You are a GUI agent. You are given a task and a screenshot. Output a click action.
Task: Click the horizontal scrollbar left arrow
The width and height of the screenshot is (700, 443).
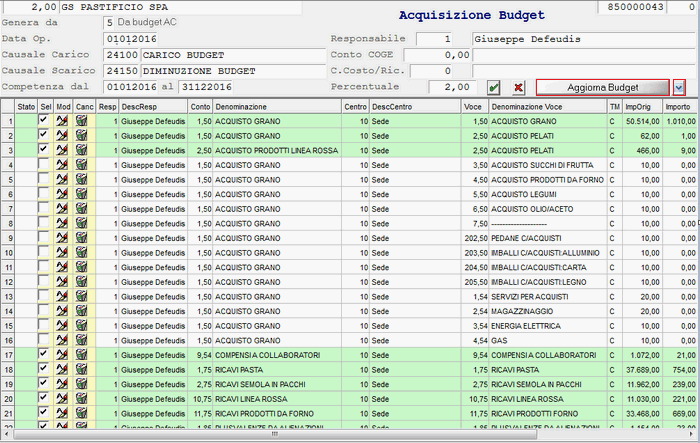(6, 434)
